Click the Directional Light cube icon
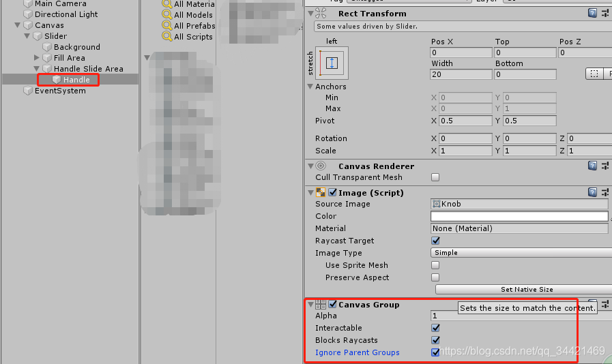Image resolution: width=612 pixels, height=364 pixels. coord(28,14)
